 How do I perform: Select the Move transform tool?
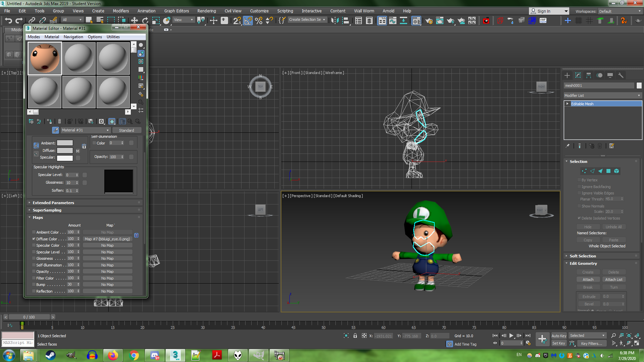tap(134, 20)
